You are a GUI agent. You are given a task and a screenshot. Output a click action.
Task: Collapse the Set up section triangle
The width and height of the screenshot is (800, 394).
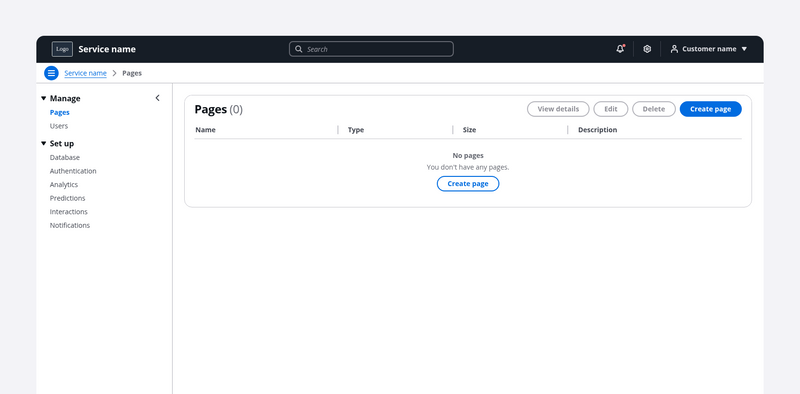coord(43,143)
